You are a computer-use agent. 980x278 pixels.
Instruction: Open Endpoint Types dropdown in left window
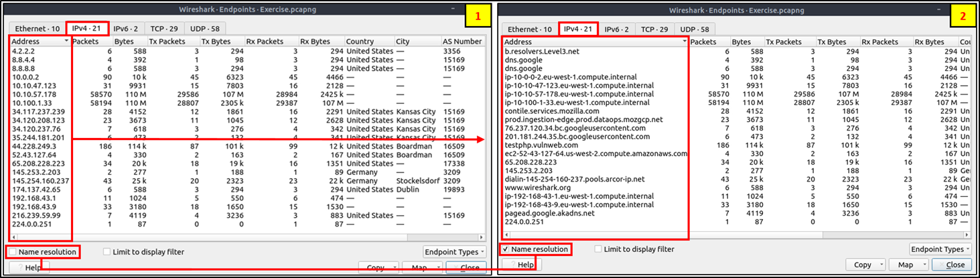coord(454,252)
